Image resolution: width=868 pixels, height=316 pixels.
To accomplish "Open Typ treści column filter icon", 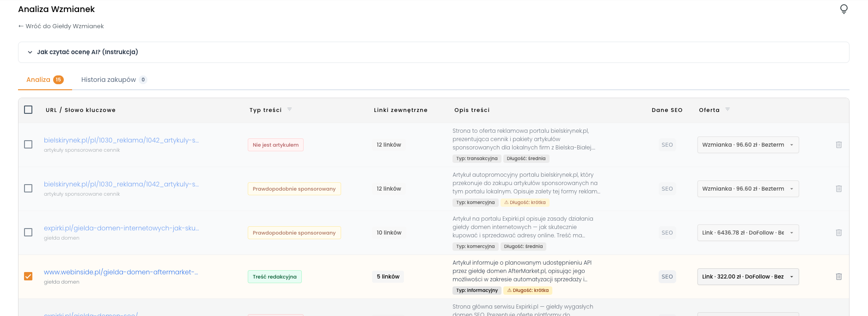I will (x=289, y=110).
